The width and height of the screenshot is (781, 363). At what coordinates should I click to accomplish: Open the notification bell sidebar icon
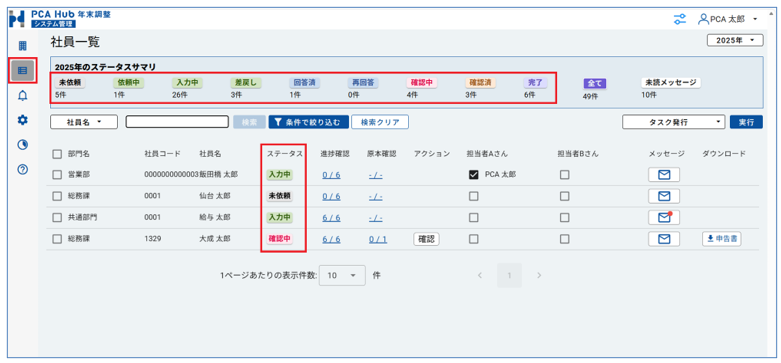point(22,96)
